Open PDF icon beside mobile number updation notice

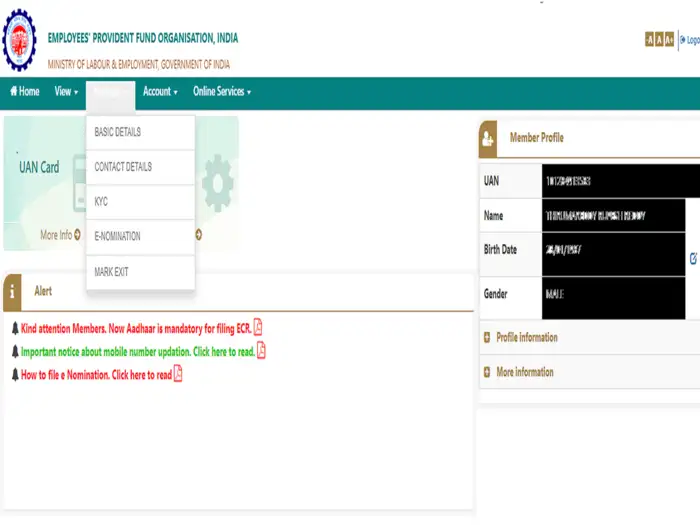[x=261, y=351]
